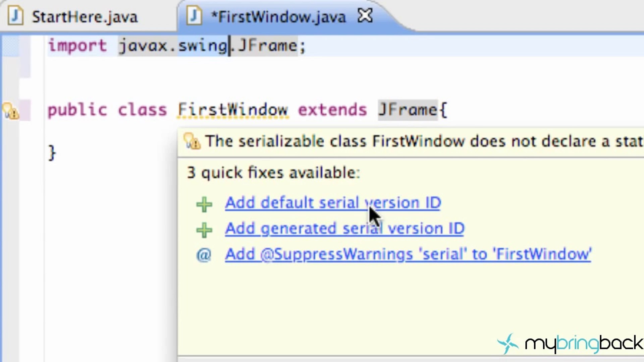Click the closing brace of the class
This screenshot has height=362, width=644.
point(52,153)
